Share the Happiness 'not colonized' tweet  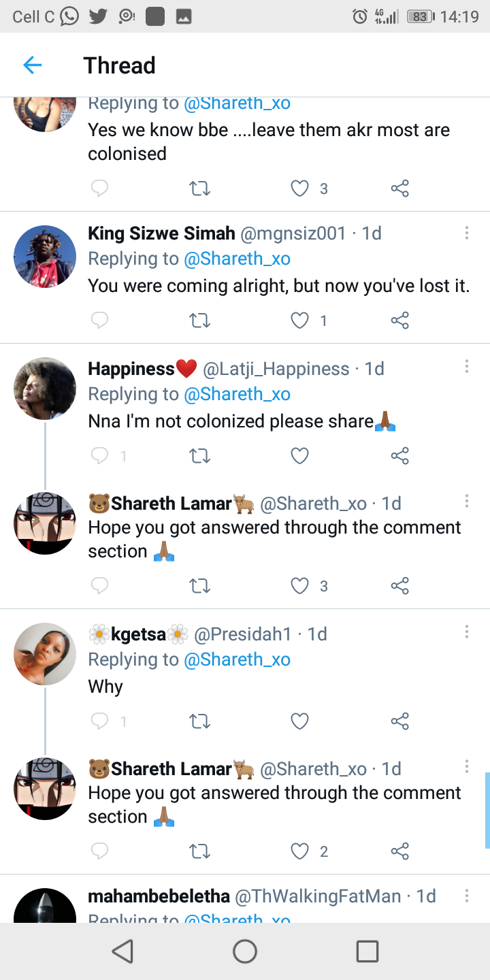pyautogui.click(x=400, y=455)
